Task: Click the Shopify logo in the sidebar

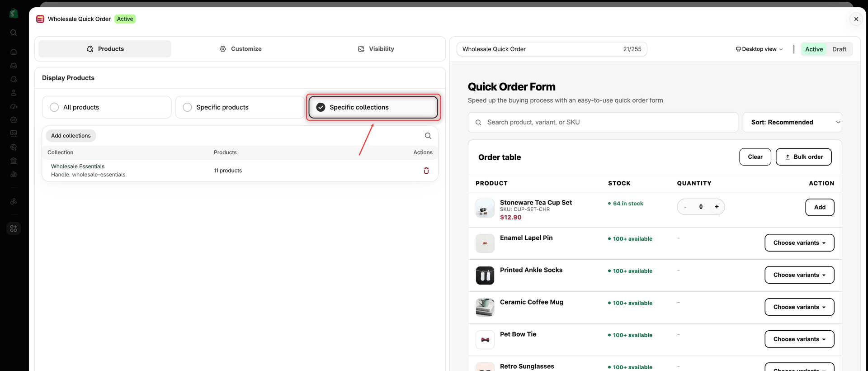Action: [14, 14]
